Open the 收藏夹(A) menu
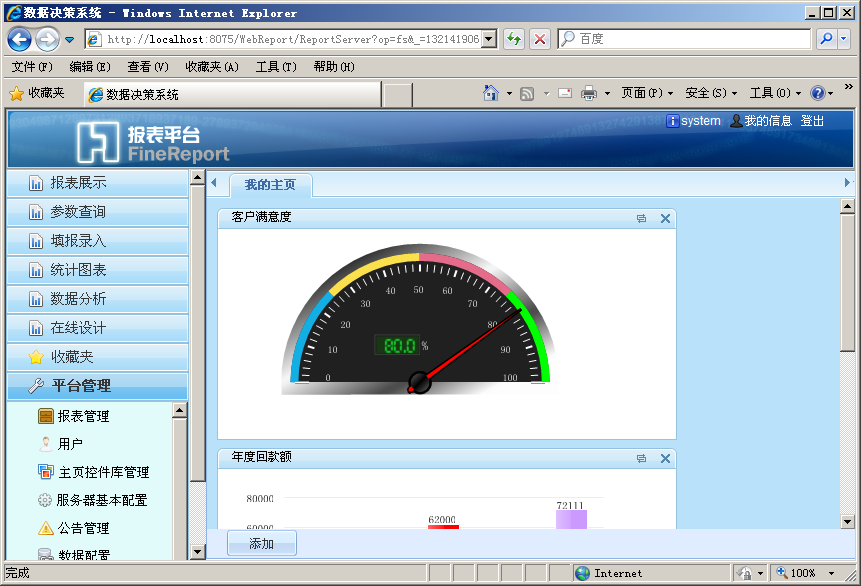Viewport: 861px width, 586px height. [x=212, y=67]
